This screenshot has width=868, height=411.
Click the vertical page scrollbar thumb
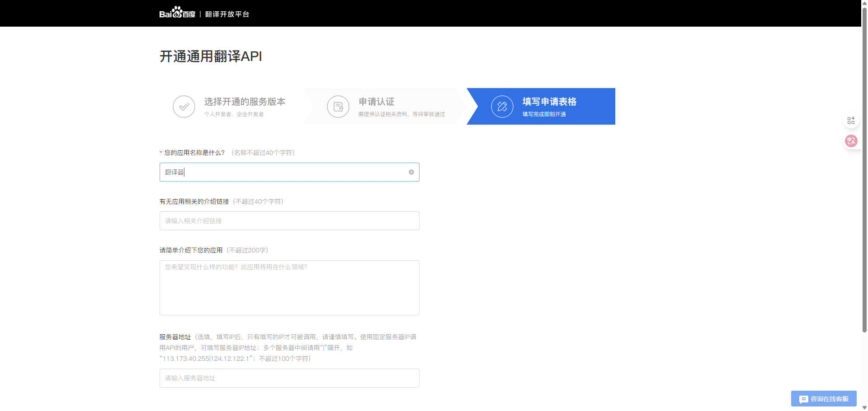pos(864,167)
